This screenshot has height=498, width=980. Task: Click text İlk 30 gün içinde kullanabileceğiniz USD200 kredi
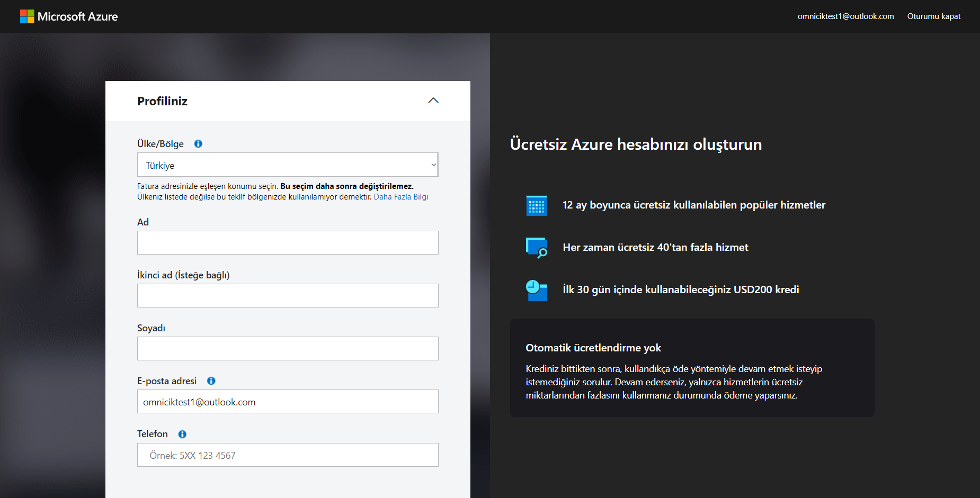(x=681, y=289)
